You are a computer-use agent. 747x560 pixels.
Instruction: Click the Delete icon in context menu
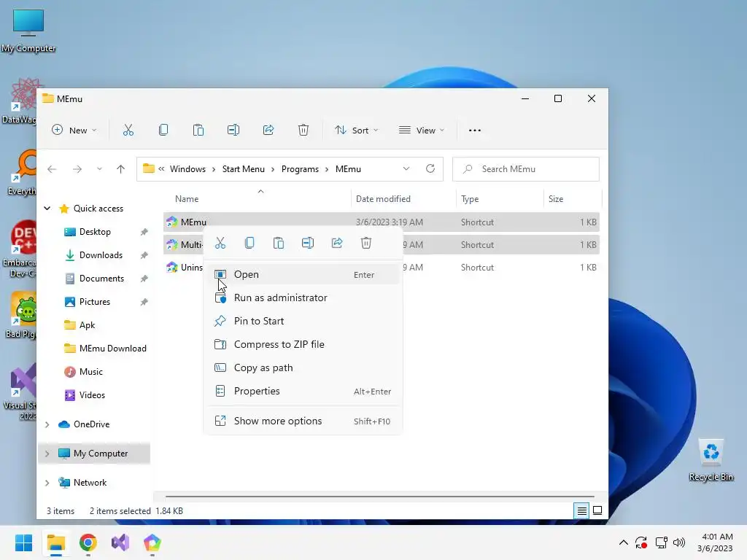[366, 244]
